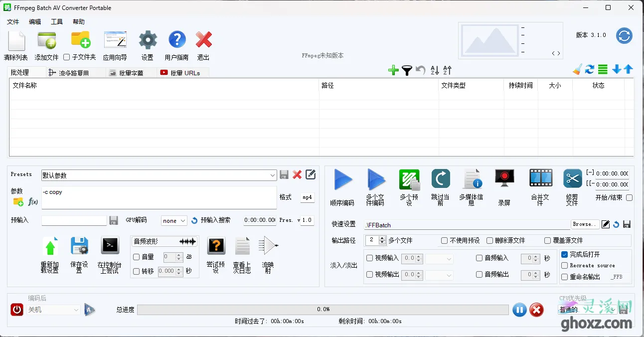Open the 帮助 menu
The width and height of the screenshot is (644, 337).
(x=79, y=22)
